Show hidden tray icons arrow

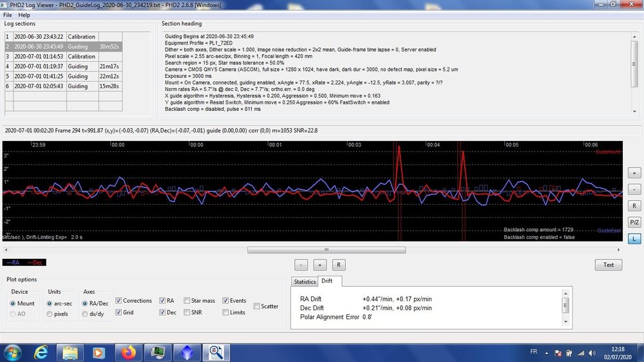(546, 353)
